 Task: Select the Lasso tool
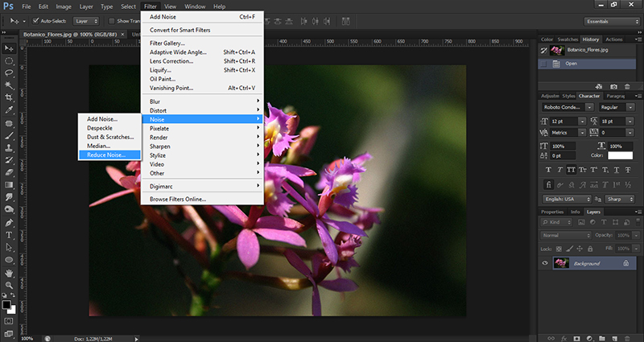(x=9, y=72)
